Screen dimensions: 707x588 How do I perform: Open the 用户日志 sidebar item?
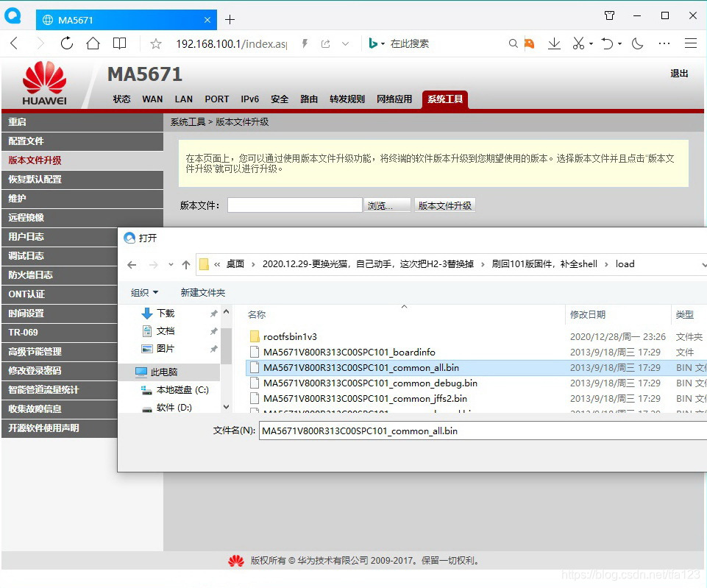[x=60, y=237]
